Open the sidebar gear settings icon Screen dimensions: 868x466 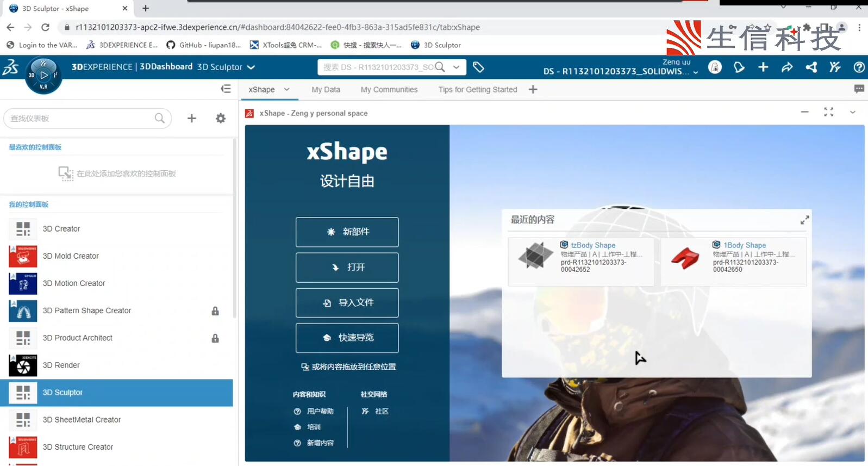(221, 118)
